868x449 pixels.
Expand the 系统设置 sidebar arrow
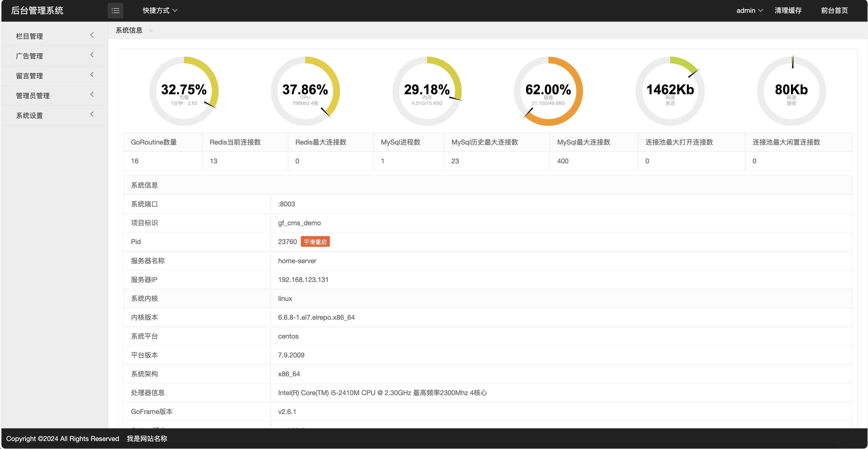tap(92, 114)
